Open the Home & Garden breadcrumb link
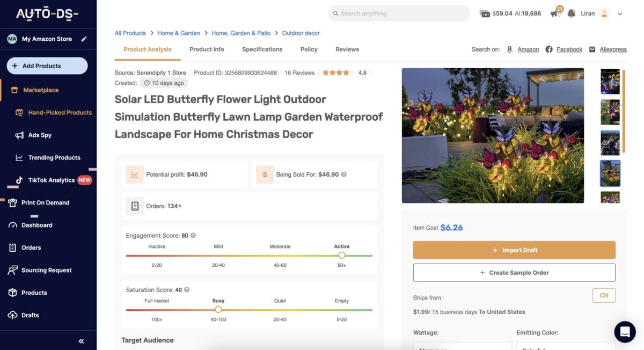Viewport: 644px width, 350px height. tap(179, 33)
